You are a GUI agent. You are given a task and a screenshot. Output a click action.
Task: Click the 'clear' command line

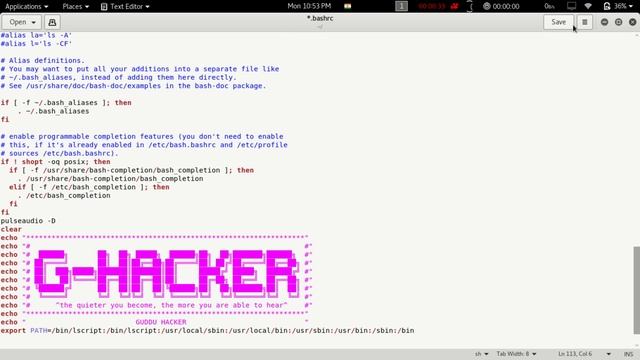pos(11,229)
